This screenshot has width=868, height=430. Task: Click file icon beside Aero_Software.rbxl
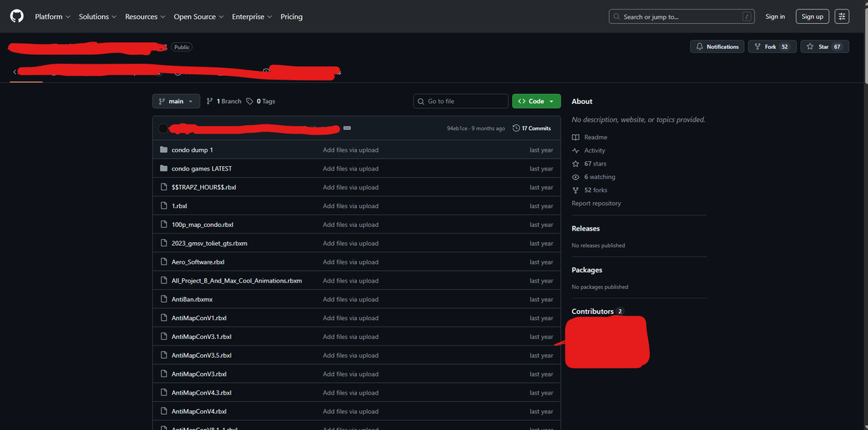(164, 262)
